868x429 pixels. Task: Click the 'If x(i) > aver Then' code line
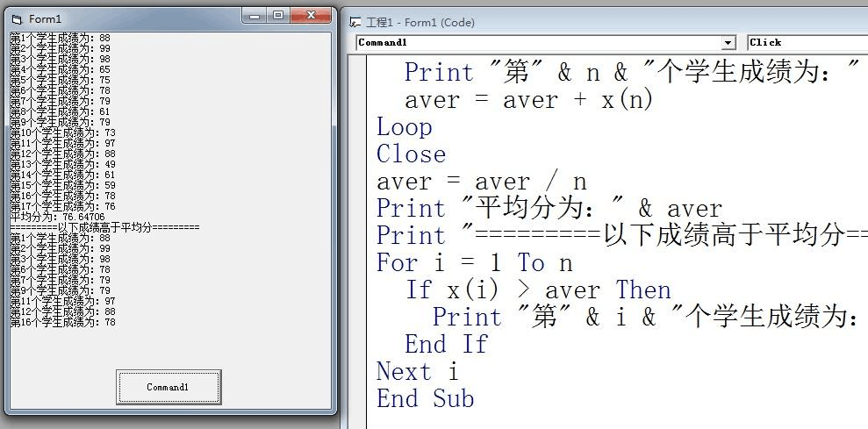pyautogui.click(x=538, y=290)
